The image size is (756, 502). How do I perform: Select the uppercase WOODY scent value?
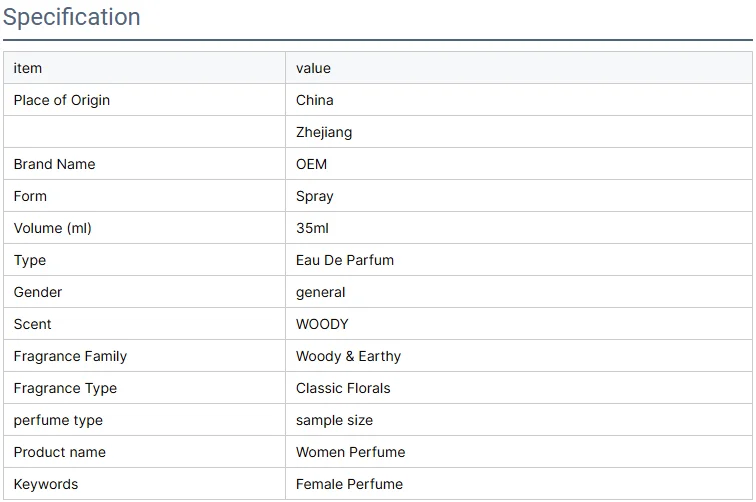pos(322,324)
